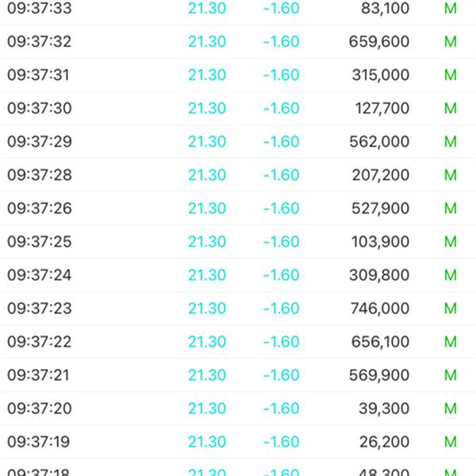This screenshot has width=476, height=476.
Task: Select the 39,300 volume entry
Action: coord(384,409)
